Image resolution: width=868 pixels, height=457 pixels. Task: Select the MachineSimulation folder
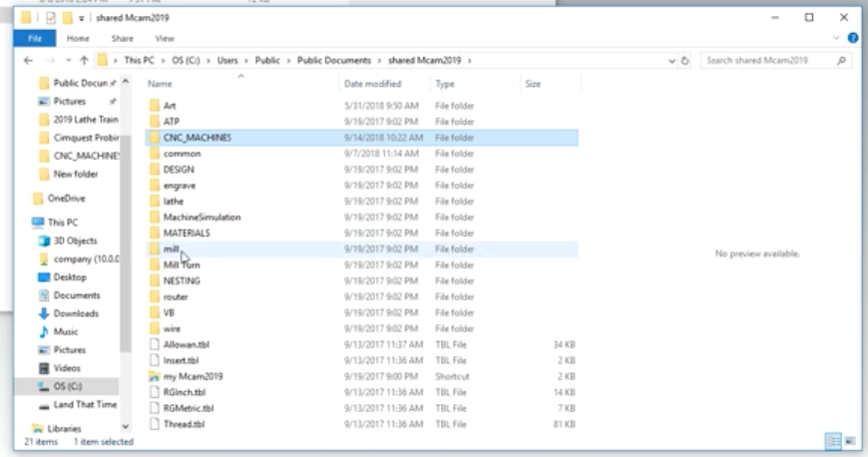[362, 218]
